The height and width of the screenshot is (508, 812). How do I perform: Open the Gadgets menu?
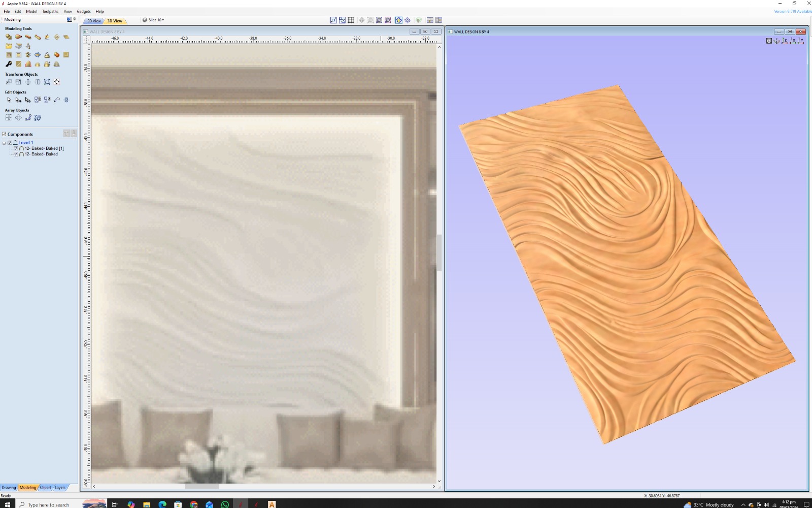(84, 11)
